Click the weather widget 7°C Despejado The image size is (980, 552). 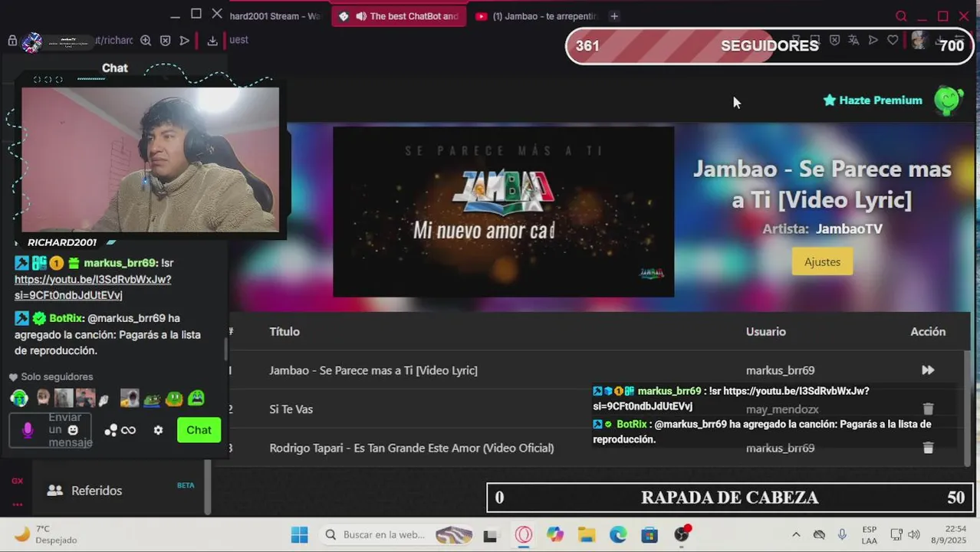(x=46, y=534)
